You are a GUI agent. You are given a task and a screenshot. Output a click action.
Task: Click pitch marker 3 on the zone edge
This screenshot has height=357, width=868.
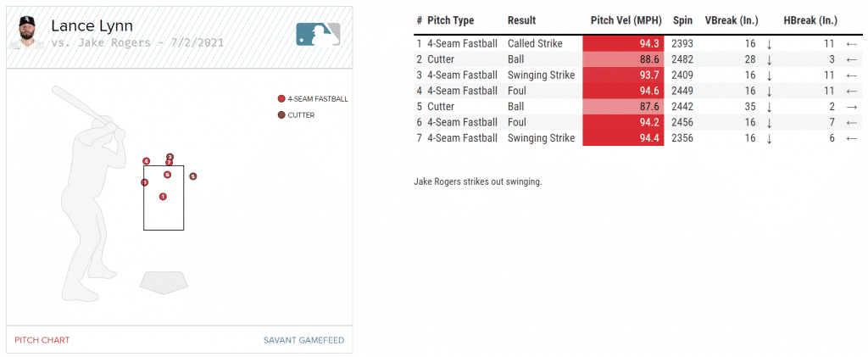145,182
